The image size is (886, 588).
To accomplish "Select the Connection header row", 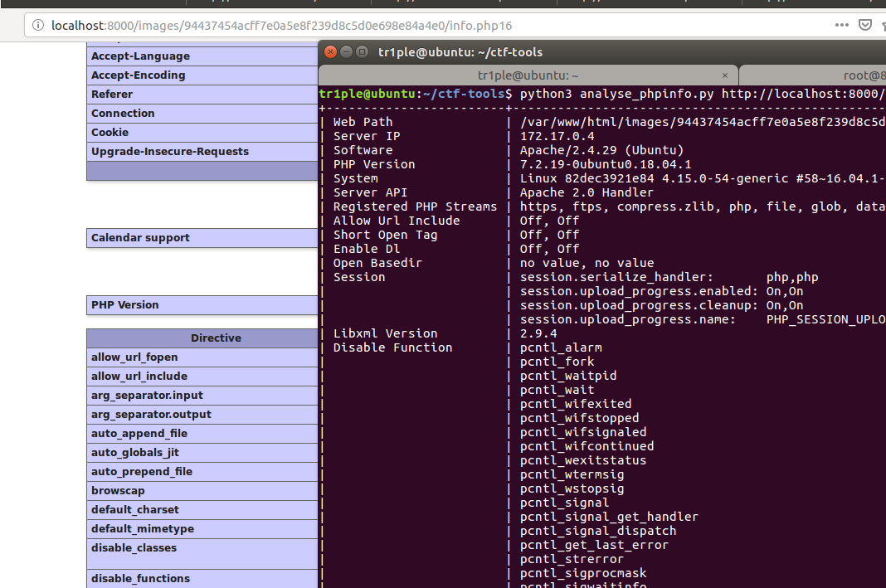I will click(202, 114).
